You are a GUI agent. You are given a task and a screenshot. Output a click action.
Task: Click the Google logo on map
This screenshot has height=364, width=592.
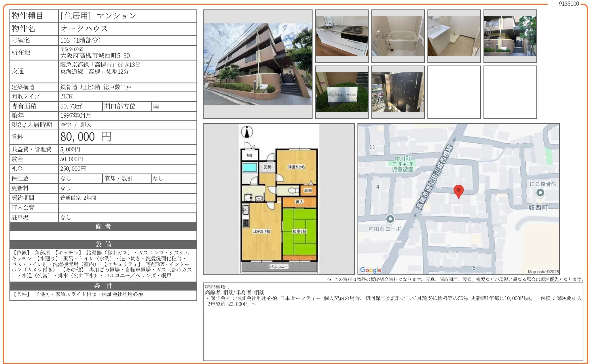pos(371,270)
